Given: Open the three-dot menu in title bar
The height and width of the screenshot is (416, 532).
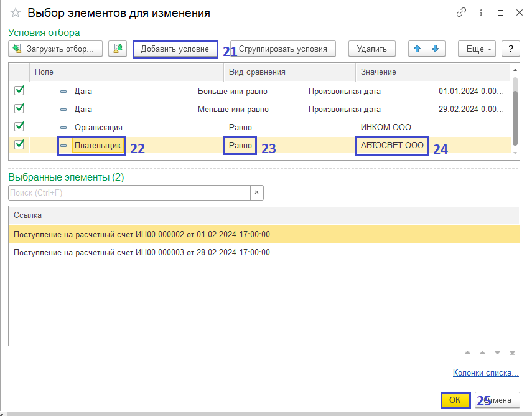Looking at the screenshot, I should pos(482,12).
